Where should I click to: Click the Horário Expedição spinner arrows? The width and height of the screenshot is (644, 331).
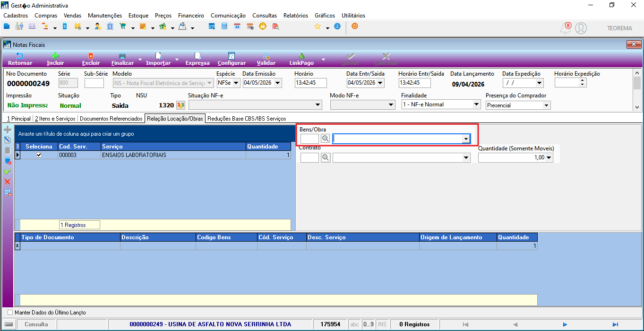coord(582,83)
